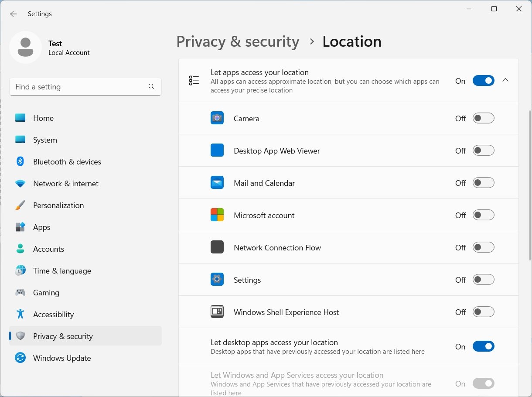
Task: Click Mail and Calendar label
Action: click(264, 183)
